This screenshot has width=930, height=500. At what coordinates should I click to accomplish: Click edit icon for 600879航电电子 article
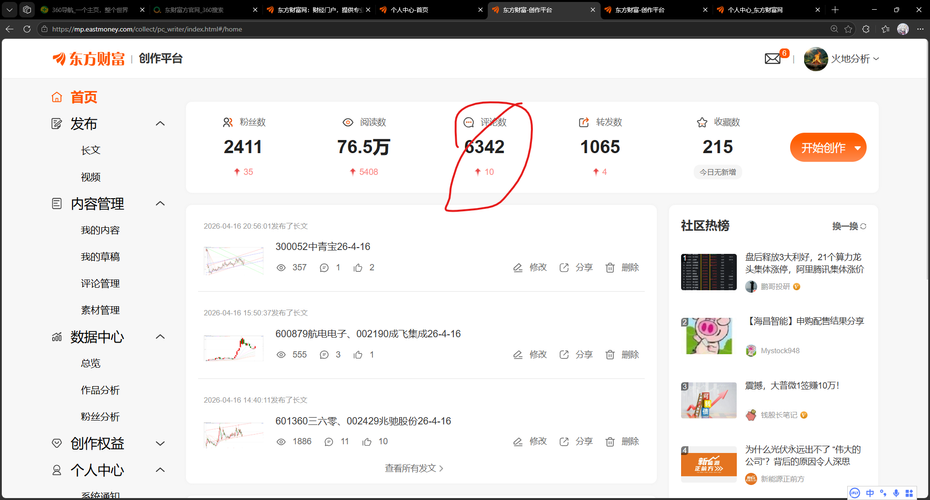(518, 355)
